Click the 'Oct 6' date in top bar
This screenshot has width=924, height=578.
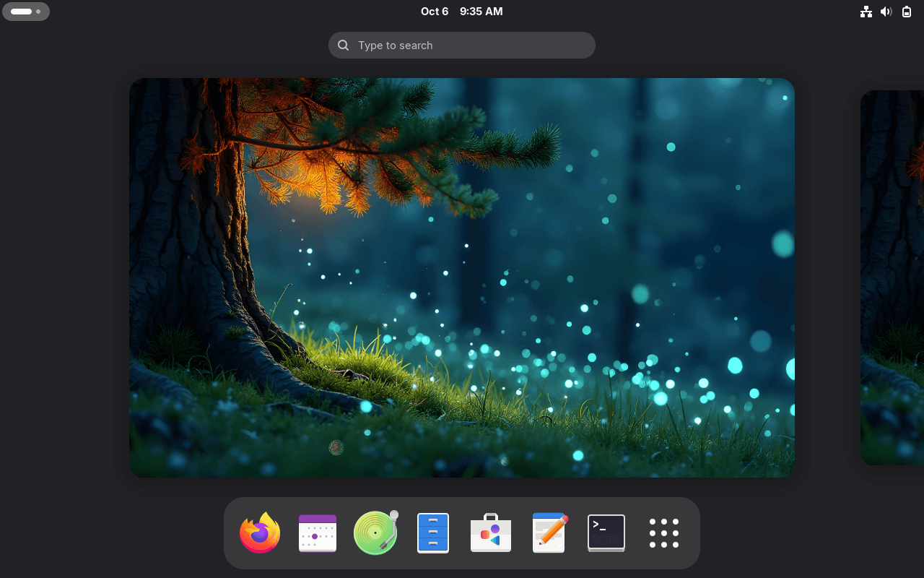click(x=435, y=12)
